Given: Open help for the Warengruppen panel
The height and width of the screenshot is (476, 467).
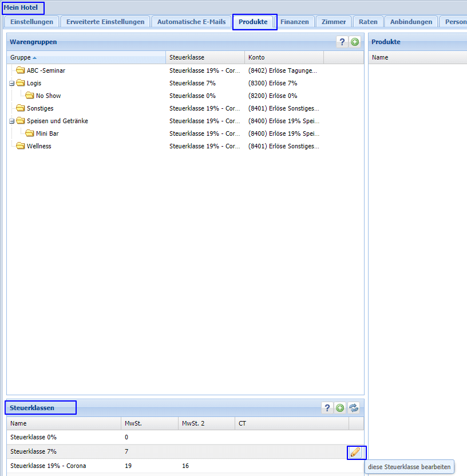Looking at the screenshot, I should tap(342, 42).
